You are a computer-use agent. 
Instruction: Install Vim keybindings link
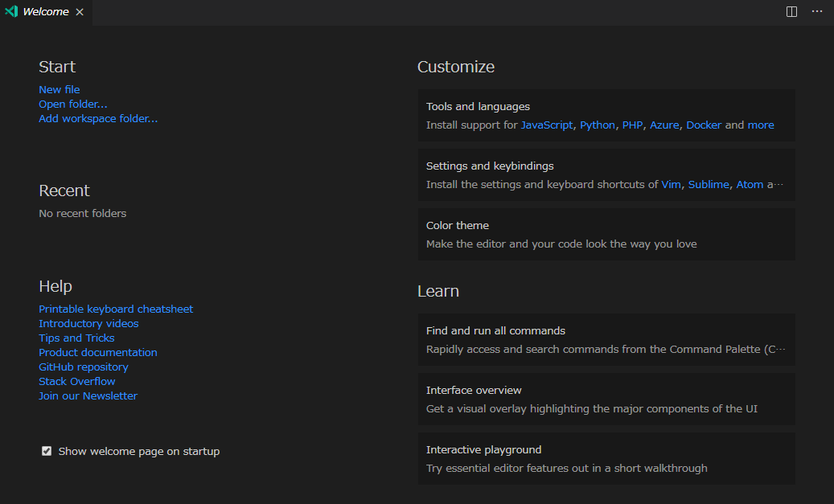point(671,184)
